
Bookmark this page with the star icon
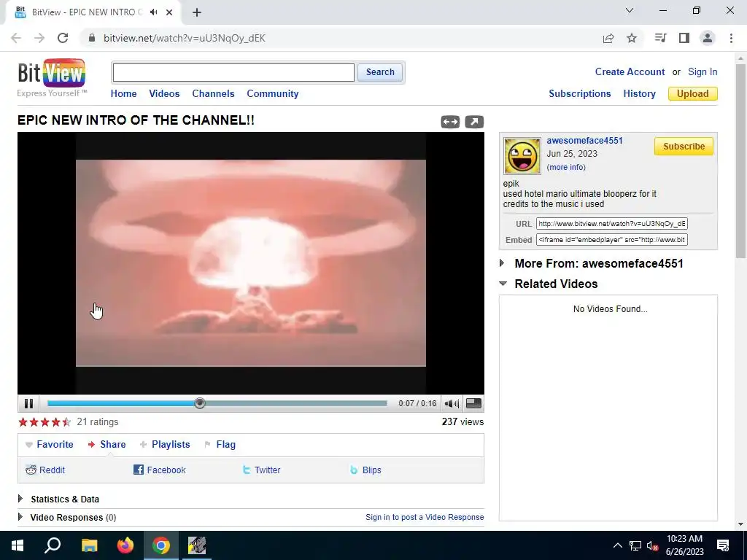pos(632,38)
